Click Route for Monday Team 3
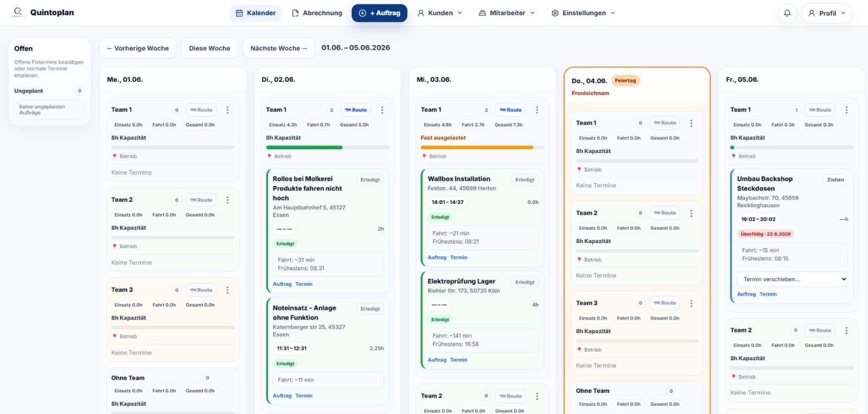868x414 pixels. coord(201,290)
